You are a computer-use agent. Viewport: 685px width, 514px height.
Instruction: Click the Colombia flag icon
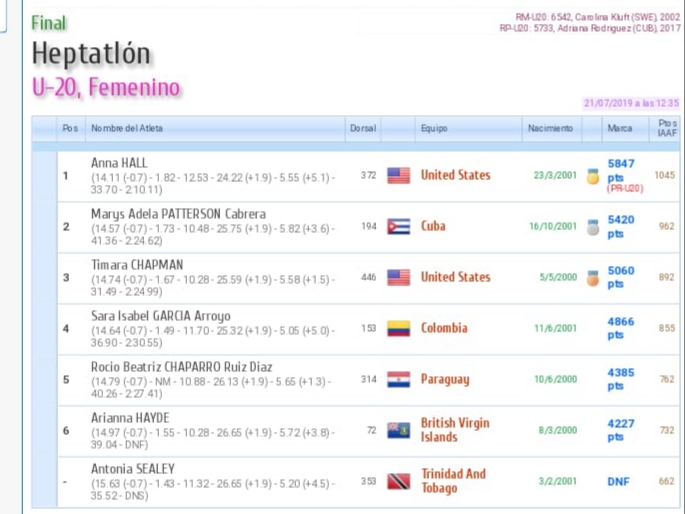tap(398, 328)
